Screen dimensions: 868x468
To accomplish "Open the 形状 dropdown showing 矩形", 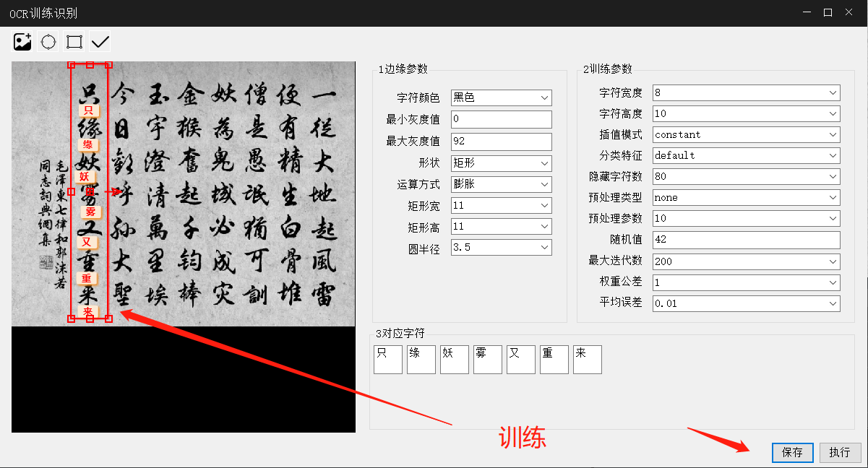I will point(501,163).
